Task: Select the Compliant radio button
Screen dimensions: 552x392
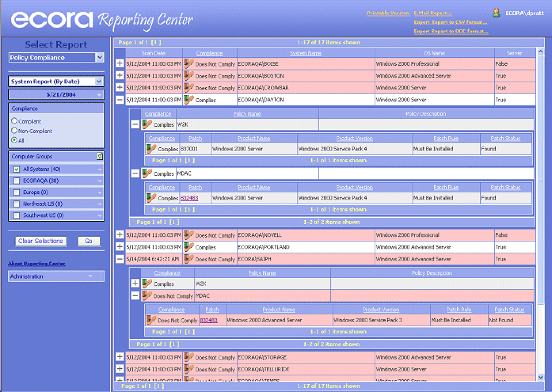Action: (15, 121)
